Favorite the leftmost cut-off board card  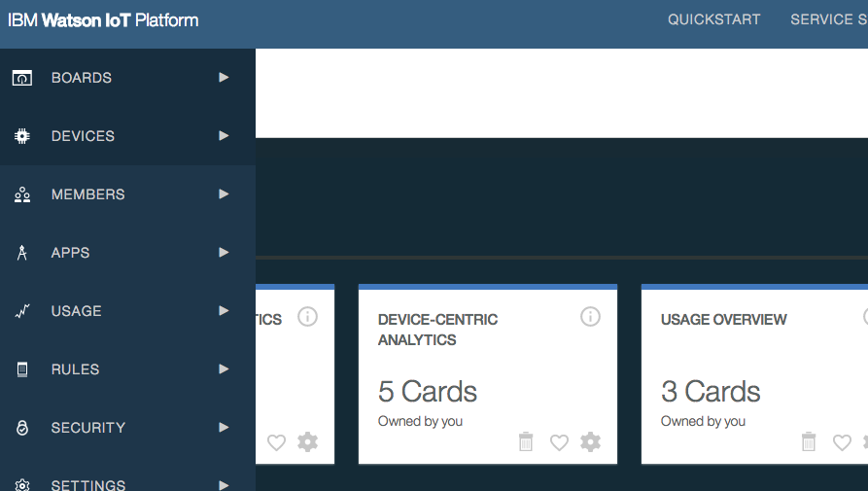point(276,442)
